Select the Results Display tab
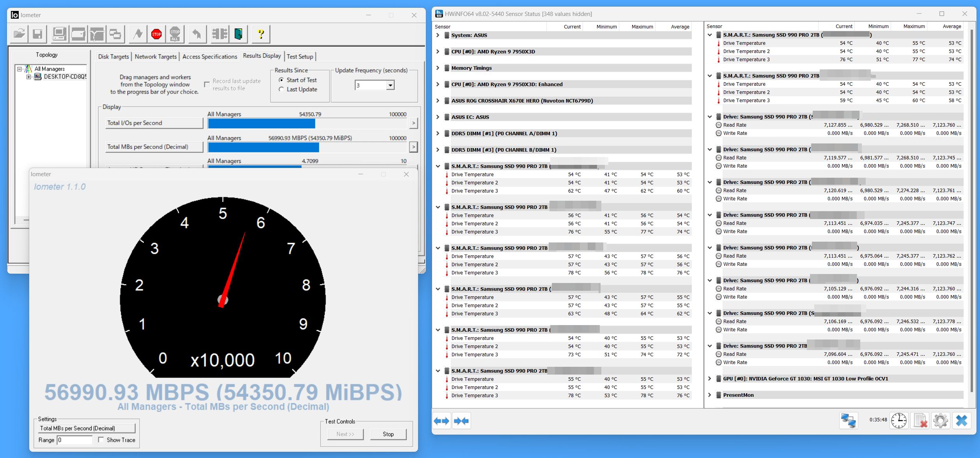The height and width of the screenshot is (458, 980). [262, 56]
